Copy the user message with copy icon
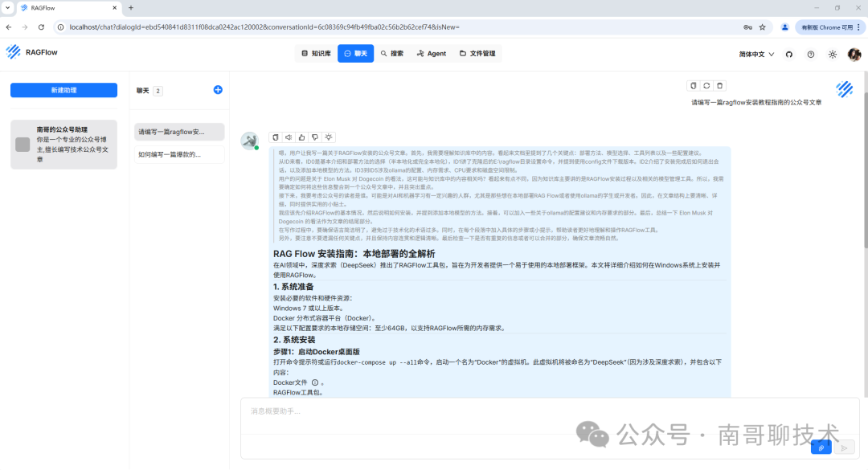Screen dimensions: 868x470 click(693, 86)
